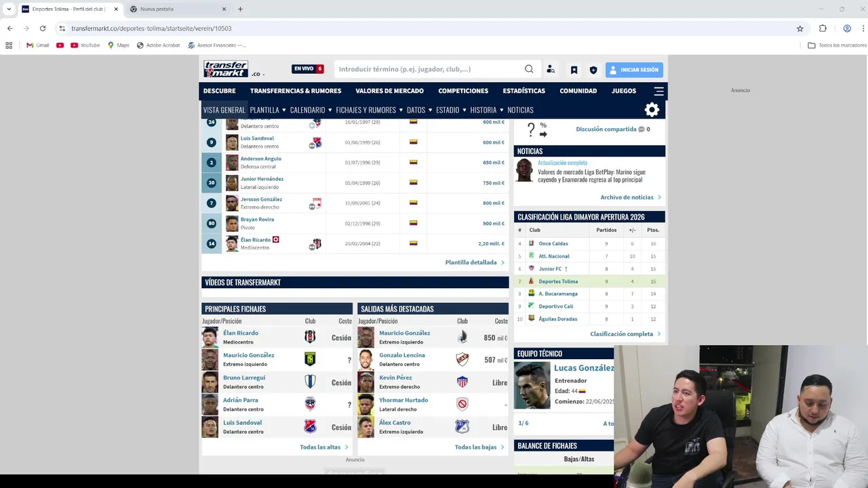
Task: Click club crest in Bruno Larregui row
Action: [310, 382]
